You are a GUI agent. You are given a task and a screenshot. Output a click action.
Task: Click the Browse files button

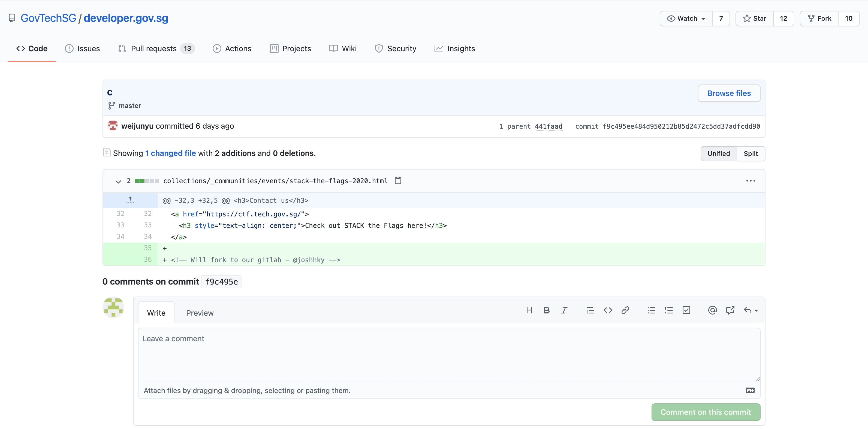tap(729, 93)
